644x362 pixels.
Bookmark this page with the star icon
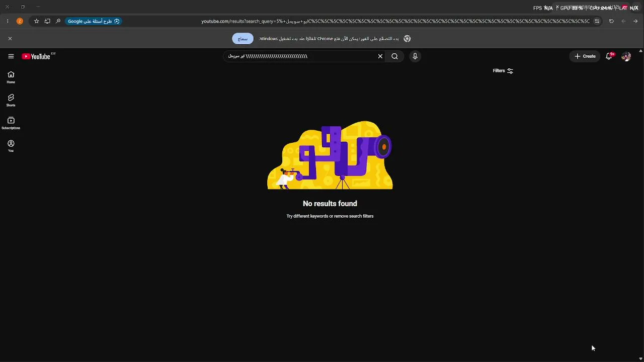(36, 21)
